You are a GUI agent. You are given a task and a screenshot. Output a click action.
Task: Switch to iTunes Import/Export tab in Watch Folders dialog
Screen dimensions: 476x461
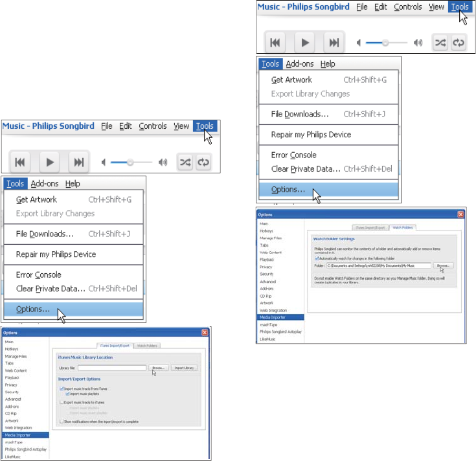click(370, 228)
